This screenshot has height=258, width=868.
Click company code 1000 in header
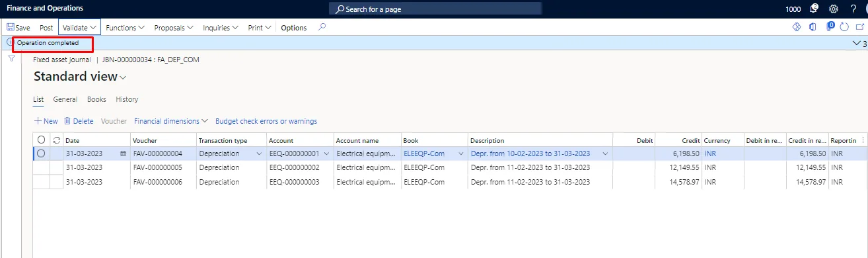coord(793,9)
